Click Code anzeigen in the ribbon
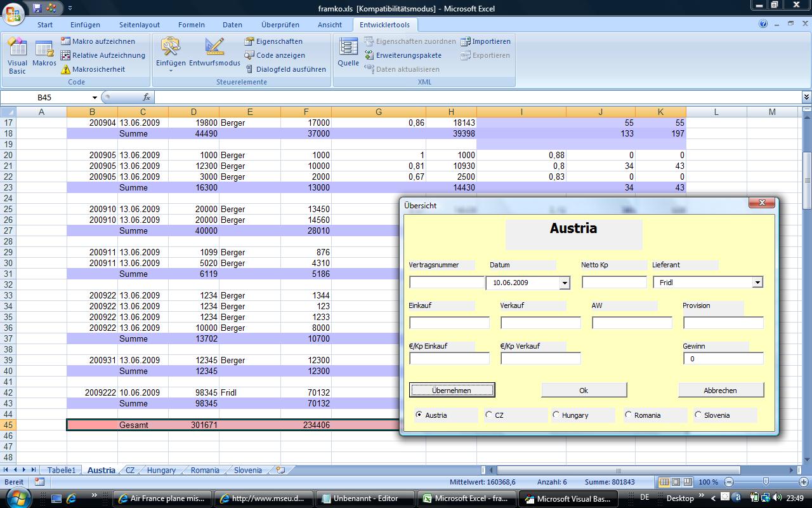The height and width of the screenshot is (508, 812). [275, 55]
